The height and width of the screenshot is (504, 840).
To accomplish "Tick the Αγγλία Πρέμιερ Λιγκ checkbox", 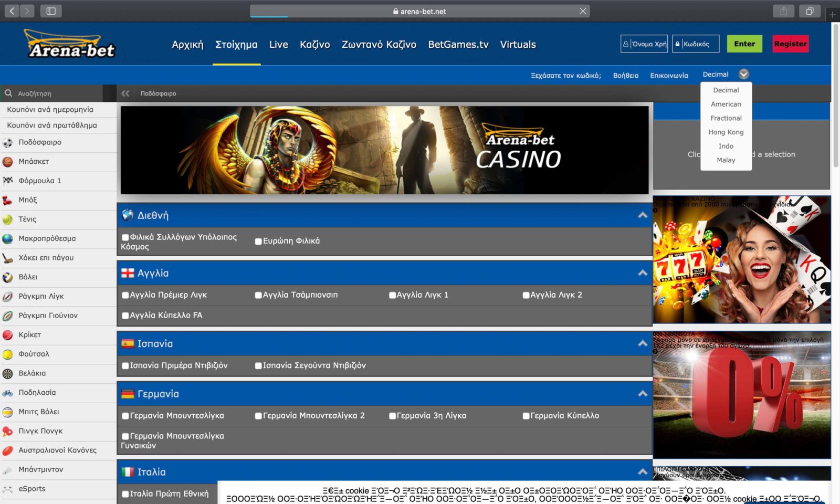I will click(125, 295).
